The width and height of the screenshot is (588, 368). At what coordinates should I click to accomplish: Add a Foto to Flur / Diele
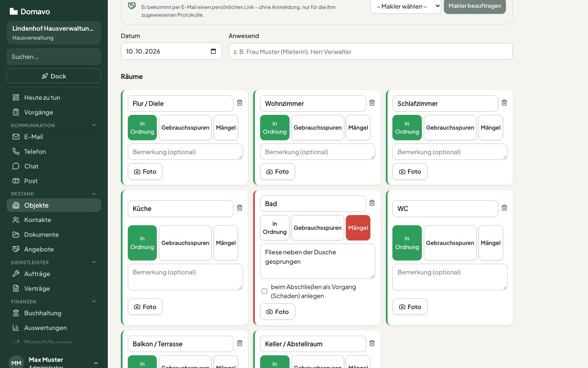point(145,172)
